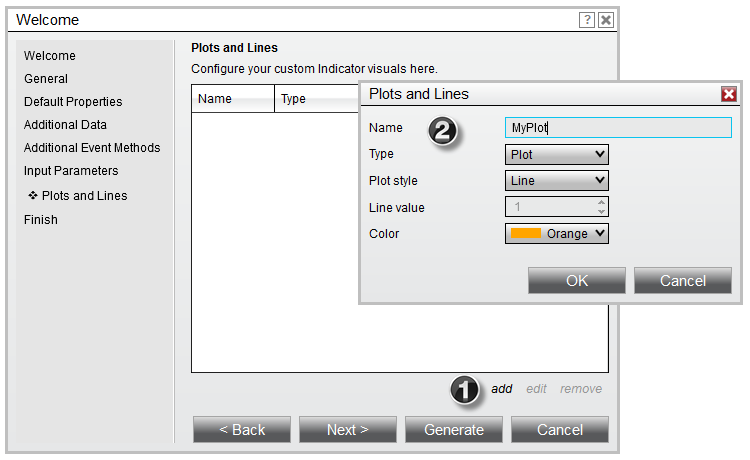Image resolution: width=750 pixels, height=460 pixels.
Task: Close the Welcome wizard window
Action: tap(606, 20)
